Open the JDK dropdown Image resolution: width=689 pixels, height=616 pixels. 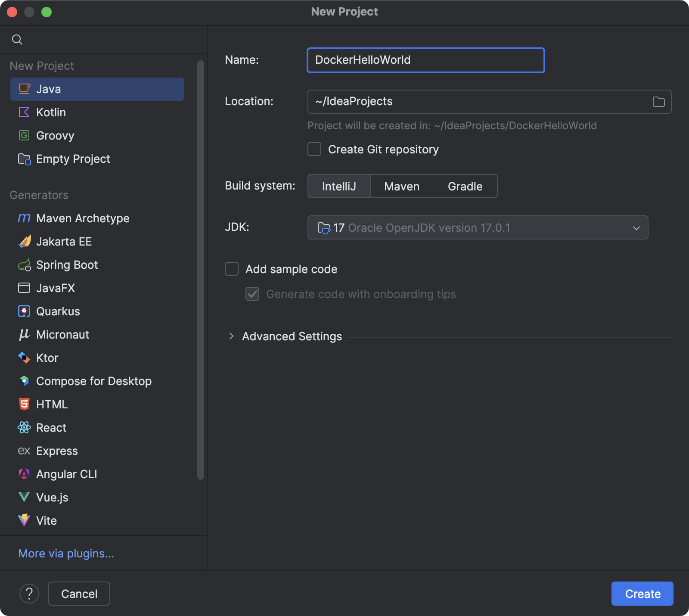(x=477, y=227)
